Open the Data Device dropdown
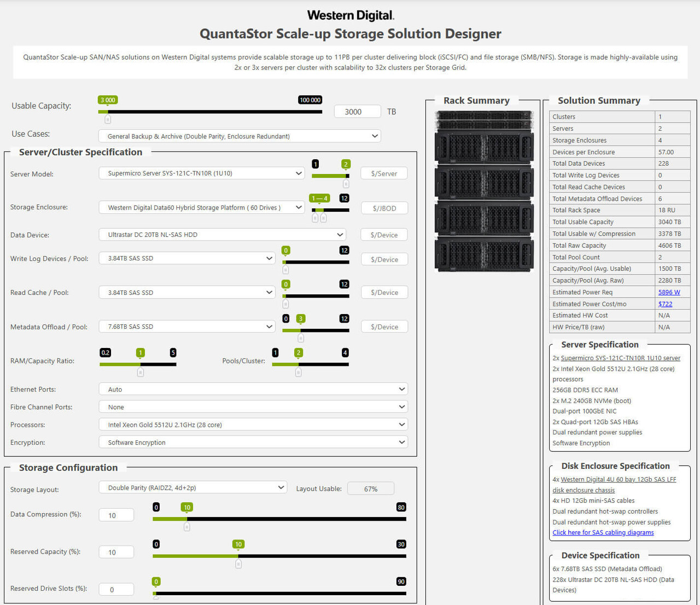This screenshot has height=605, width=700. [222, 235]
